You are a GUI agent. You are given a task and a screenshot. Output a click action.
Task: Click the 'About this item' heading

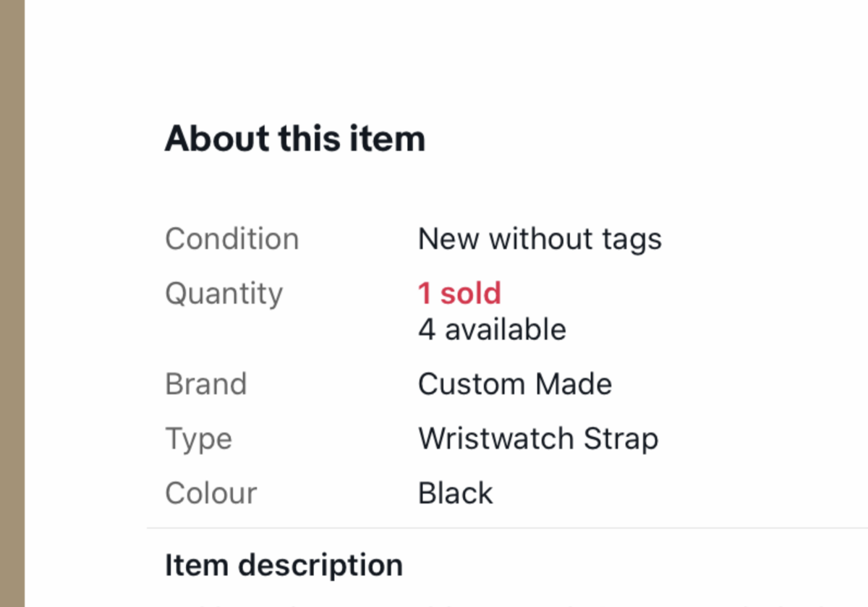coord(294,138)
